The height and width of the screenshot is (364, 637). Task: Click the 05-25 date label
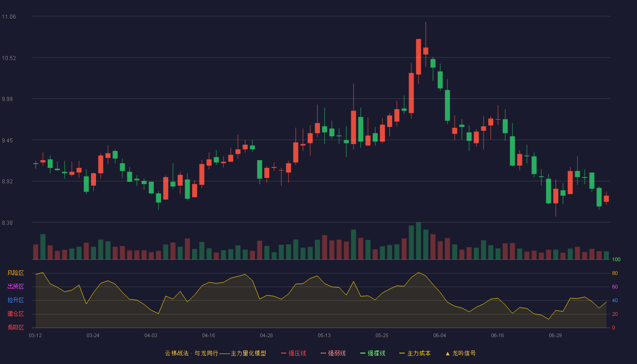click(382, 335)
